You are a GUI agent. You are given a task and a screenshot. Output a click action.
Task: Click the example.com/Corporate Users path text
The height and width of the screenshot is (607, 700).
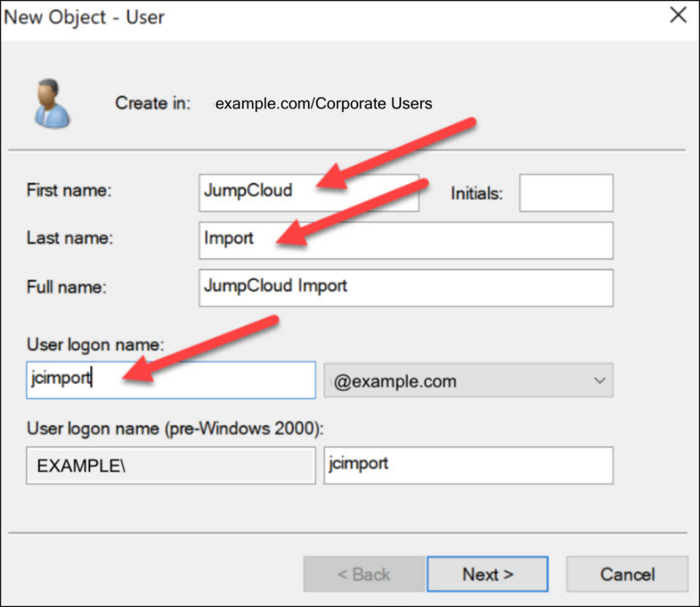(x=323, y=104)
